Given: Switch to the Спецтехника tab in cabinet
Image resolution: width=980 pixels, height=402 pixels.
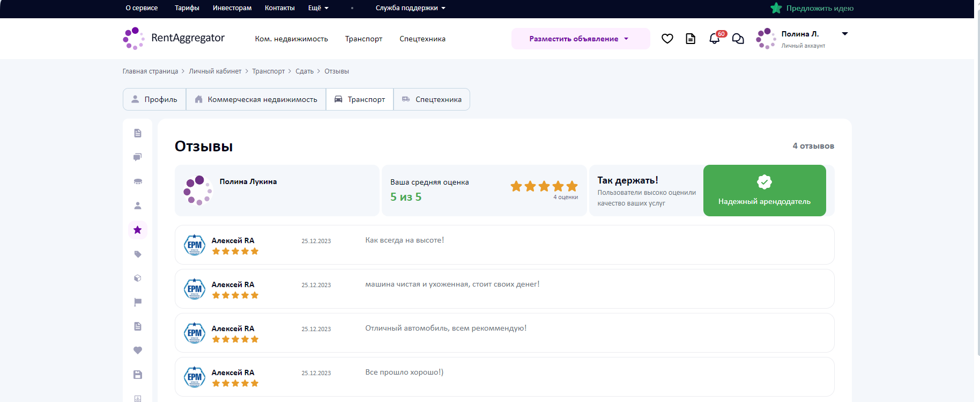Looking at the screenshot, I should [432, 99].
